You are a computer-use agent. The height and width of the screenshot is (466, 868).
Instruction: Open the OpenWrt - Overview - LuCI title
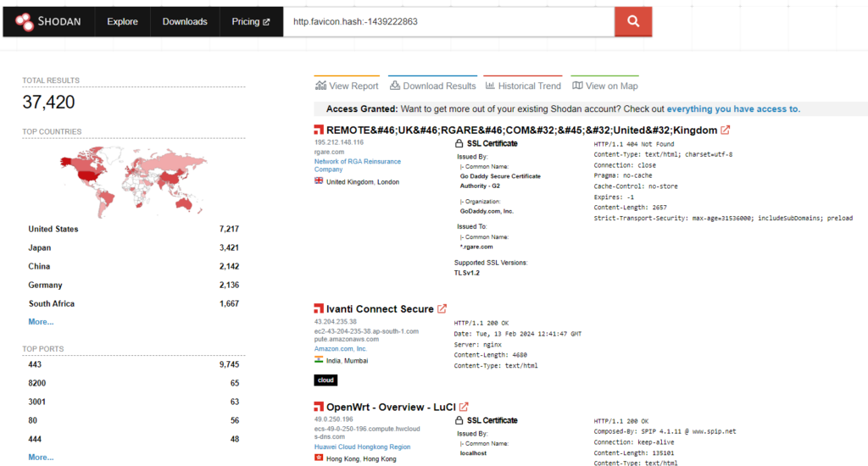(x=391, y=407)
